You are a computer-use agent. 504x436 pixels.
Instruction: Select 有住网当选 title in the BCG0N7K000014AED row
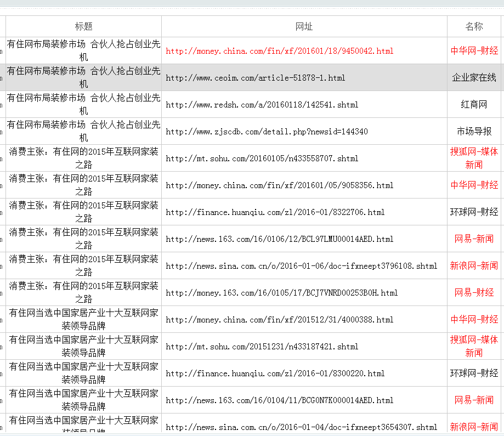point(83,400)
